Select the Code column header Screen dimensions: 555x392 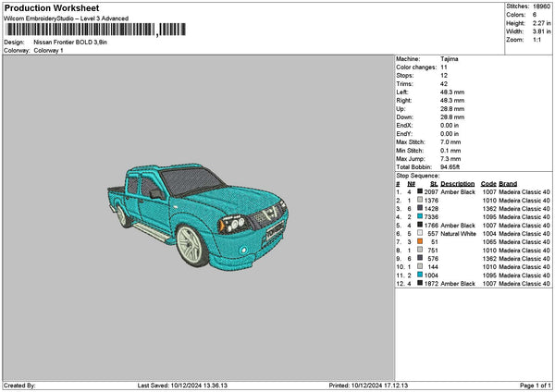(488, 183)
